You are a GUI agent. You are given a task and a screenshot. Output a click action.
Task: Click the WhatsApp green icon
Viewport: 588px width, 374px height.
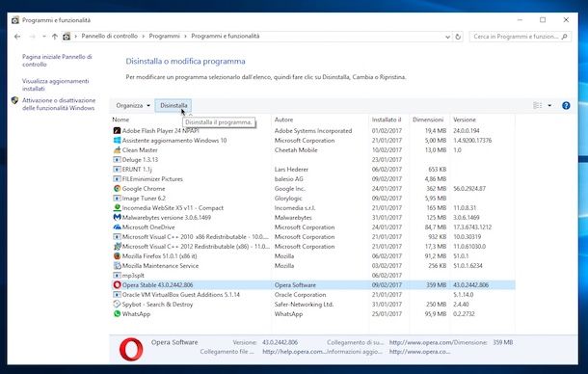point(117,313)
